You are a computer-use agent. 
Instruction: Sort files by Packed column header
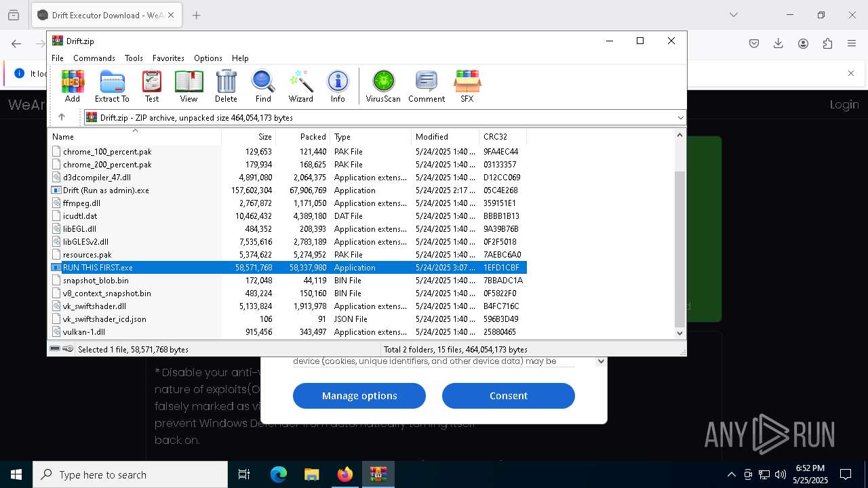click(x=302, y=137)
